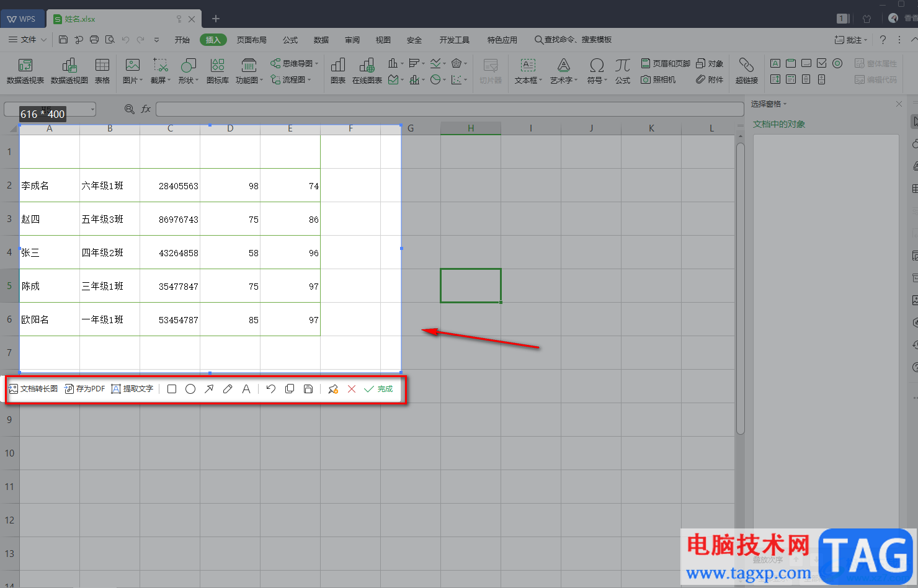Click 存为PDF in the screenshot toolbar

85,389
